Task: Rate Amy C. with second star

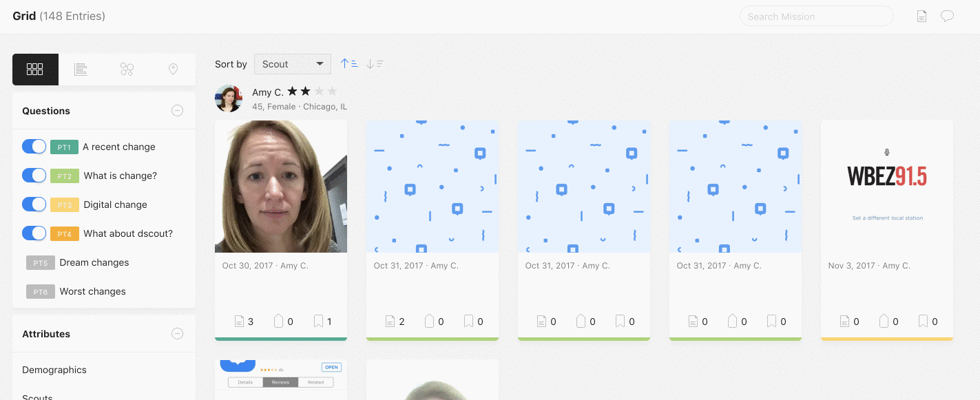Action: click(306, 91)
